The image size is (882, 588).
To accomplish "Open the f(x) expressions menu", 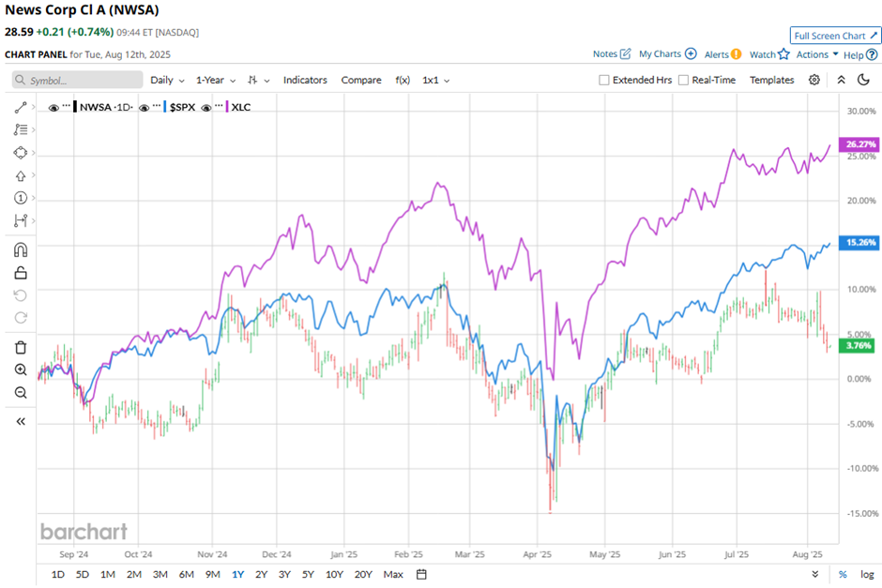I will pos(403,80).
